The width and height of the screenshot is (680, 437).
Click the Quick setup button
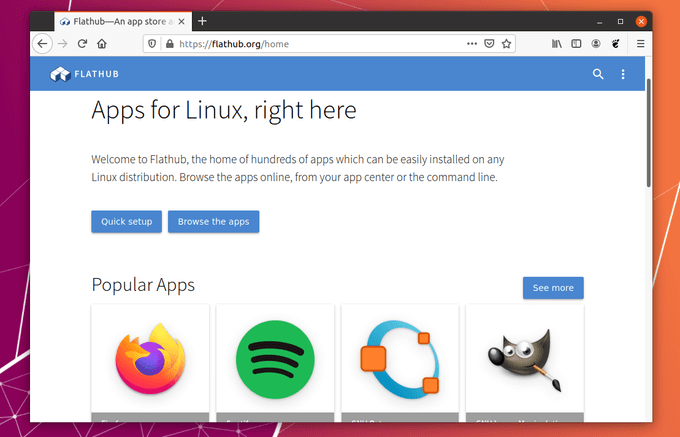point(127,222)
